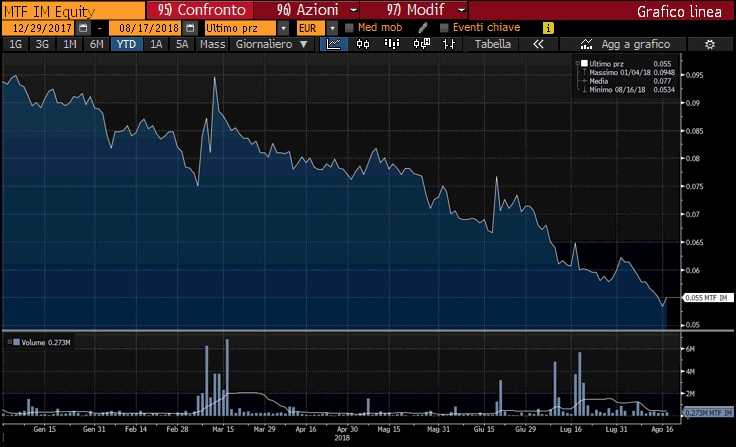Select 3G time range tab
This screenshot has height=447, width=736.
pyautogui.click(x=42, y=44)
